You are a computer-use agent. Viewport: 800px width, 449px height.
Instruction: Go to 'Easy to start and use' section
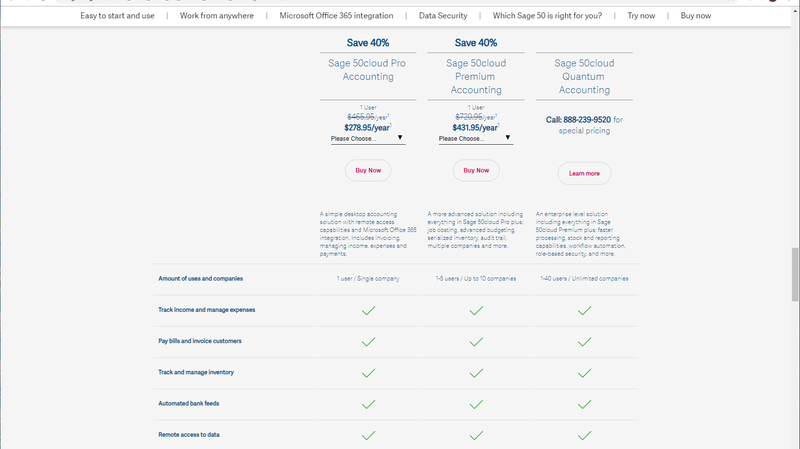point(117,16)
